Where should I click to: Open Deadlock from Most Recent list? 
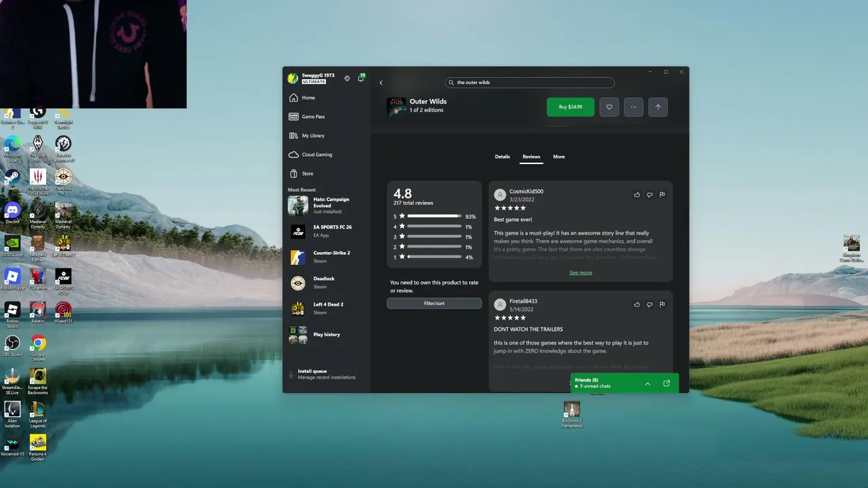pyautogui.click(x=327, y=283)
